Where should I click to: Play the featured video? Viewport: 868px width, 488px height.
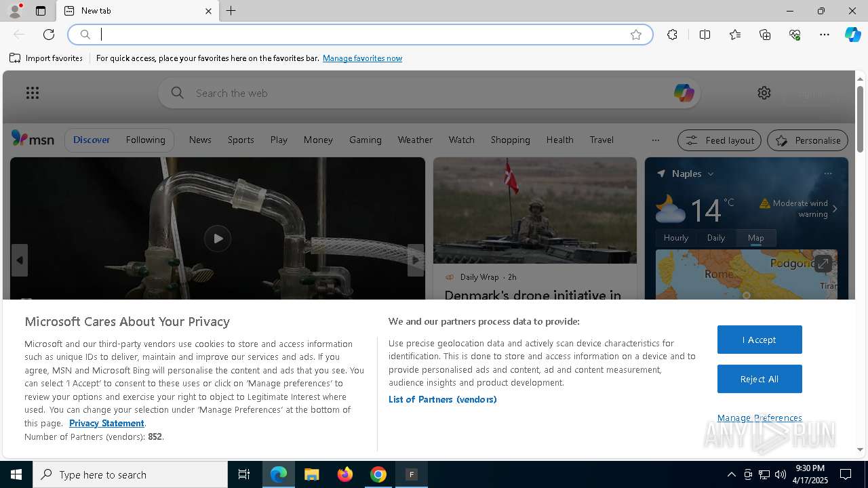tap(218, 239)
